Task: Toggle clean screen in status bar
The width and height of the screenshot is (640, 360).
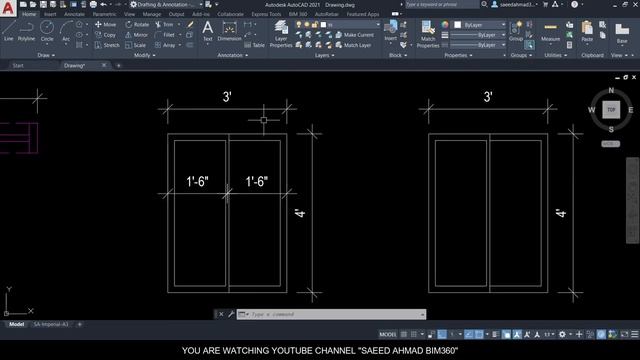Action: 624,334
